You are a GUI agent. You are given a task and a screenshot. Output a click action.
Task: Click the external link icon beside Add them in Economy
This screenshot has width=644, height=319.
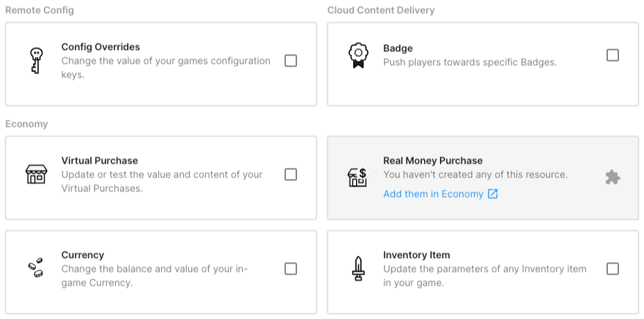pyautogui.click(x=493, y=194)
